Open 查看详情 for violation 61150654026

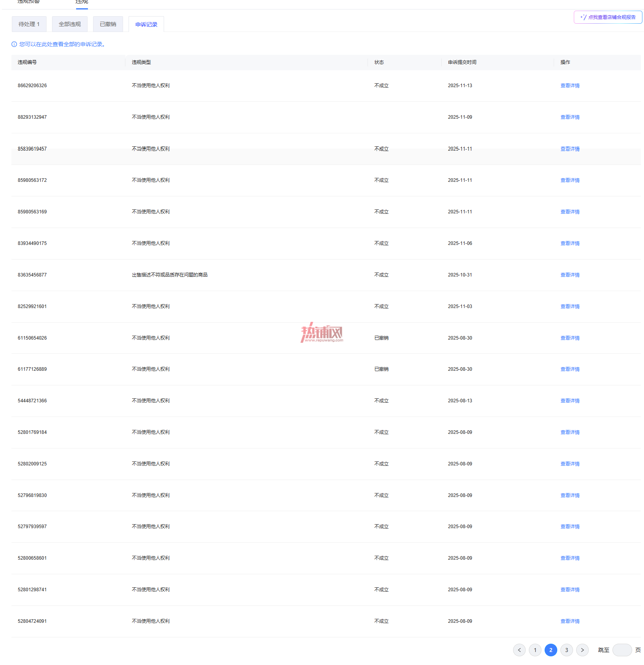(570, 338)
